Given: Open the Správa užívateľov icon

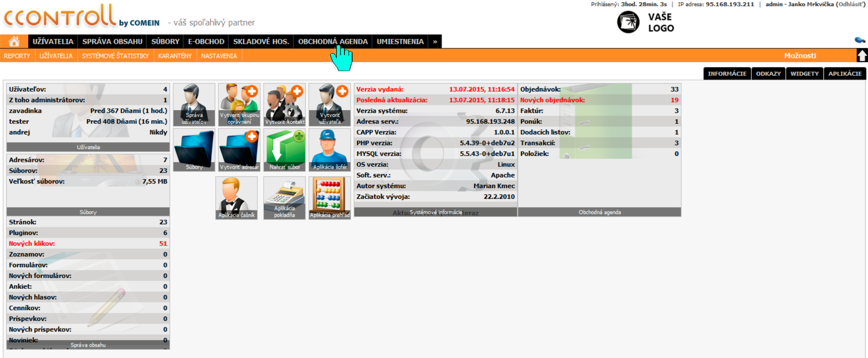Looking at the screenshot, I should (x=194, y=104).
